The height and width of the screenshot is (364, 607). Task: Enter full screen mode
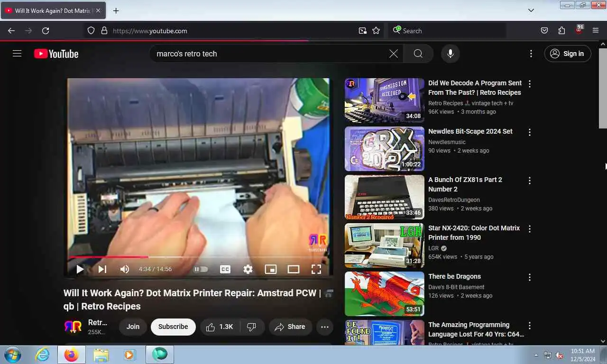click(x=316, y=269)
